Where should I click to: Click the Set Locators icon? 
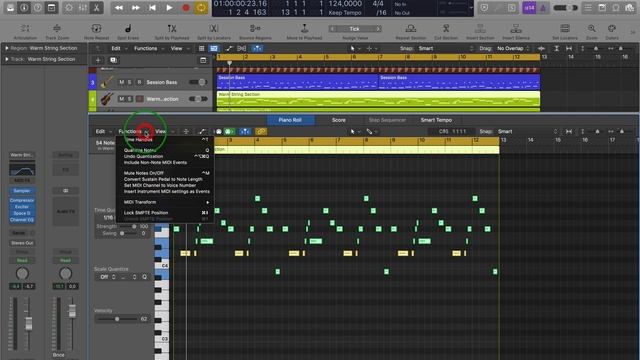pyautogui.click(x=565, y=29)
